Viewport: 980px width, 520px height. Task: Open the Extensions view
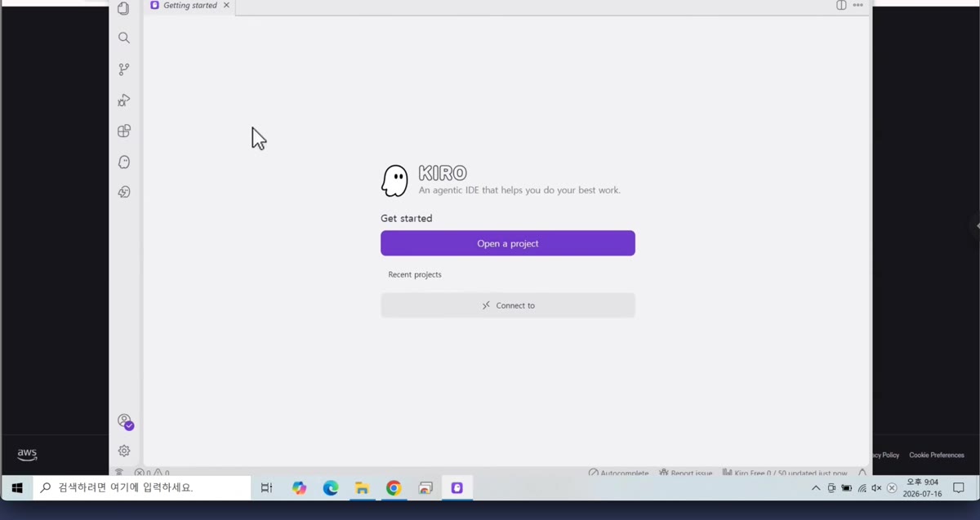tap(124, 131)
